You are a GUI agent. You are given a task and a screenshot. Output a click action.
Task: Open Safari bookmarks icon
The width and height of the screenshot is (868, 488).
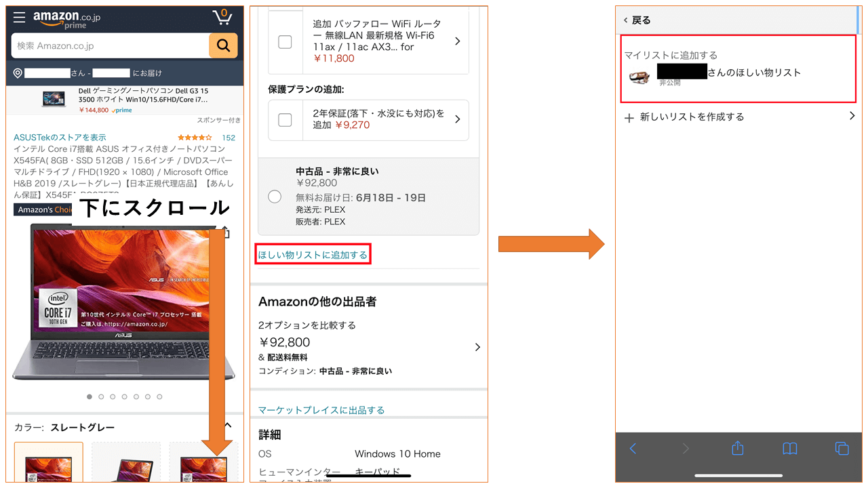pyautogui.click(x=789, y=448)
